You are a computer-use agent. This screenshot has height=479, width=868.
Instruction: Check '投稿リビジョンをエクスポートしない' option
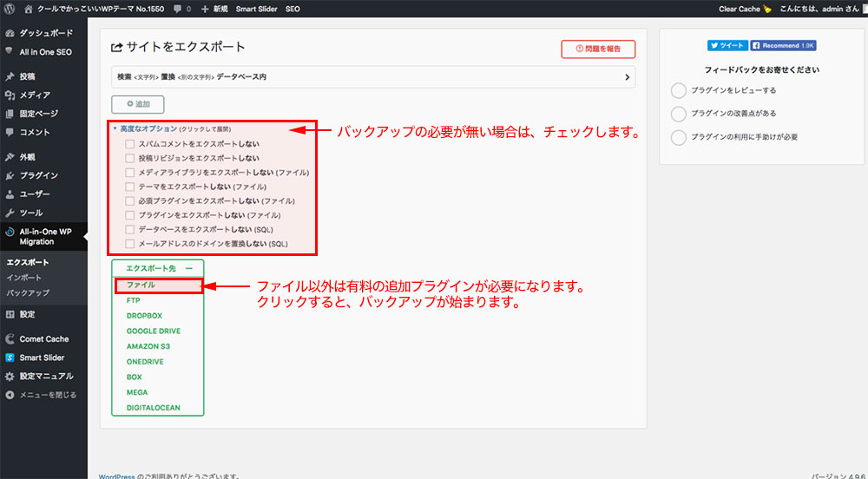coord(129,158)
